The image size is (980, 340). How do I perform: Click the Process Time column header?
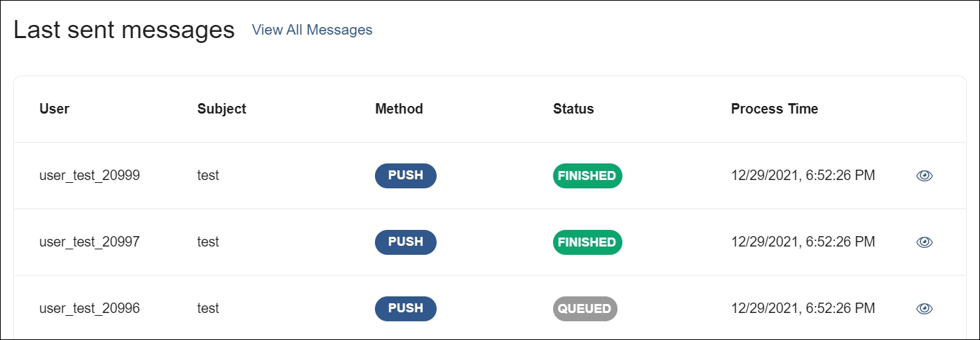point(774,109)
